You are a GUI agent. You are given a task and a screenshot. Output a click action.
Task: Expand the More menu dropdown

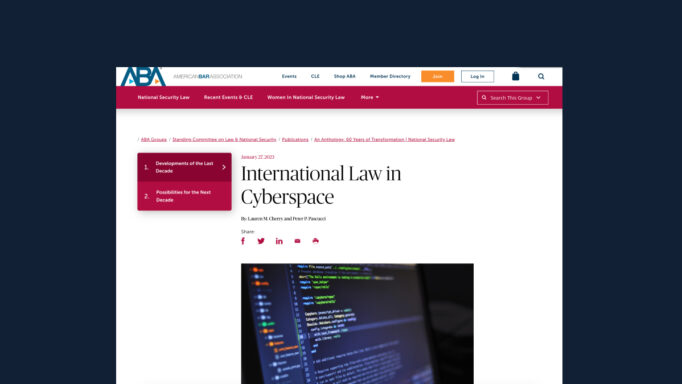click(x=370, y=97)
